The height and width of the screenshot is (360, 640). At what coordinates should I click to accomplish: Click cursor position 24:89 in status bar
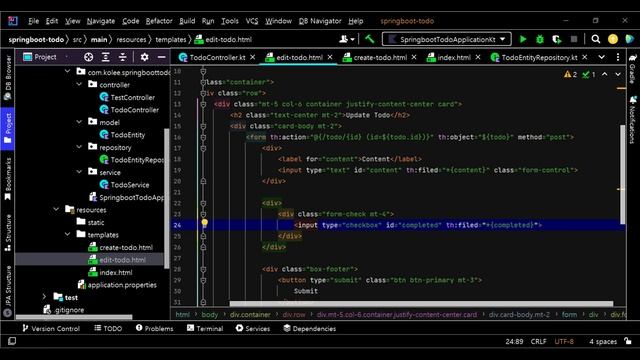point(514,342)
